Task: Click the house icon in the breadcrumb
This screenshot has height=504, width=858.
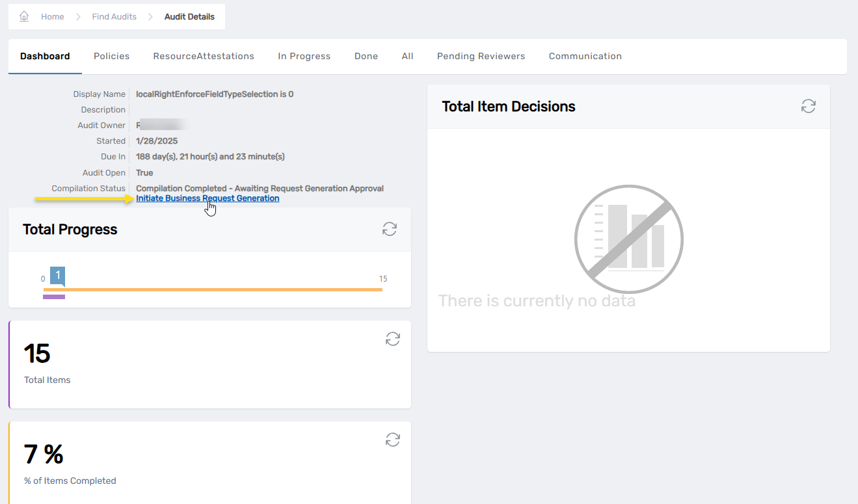Action: pos(24,16)
